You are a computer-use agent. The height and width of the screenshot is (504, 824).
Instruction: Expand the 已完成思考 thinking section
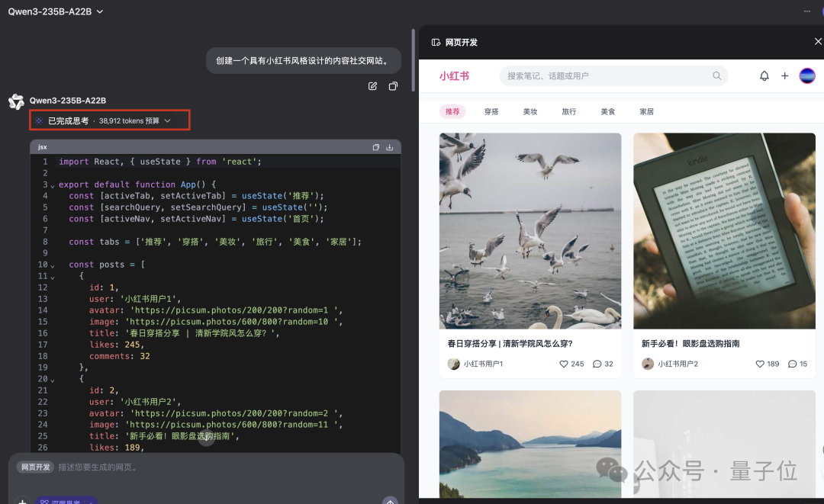tap(109, 120)
